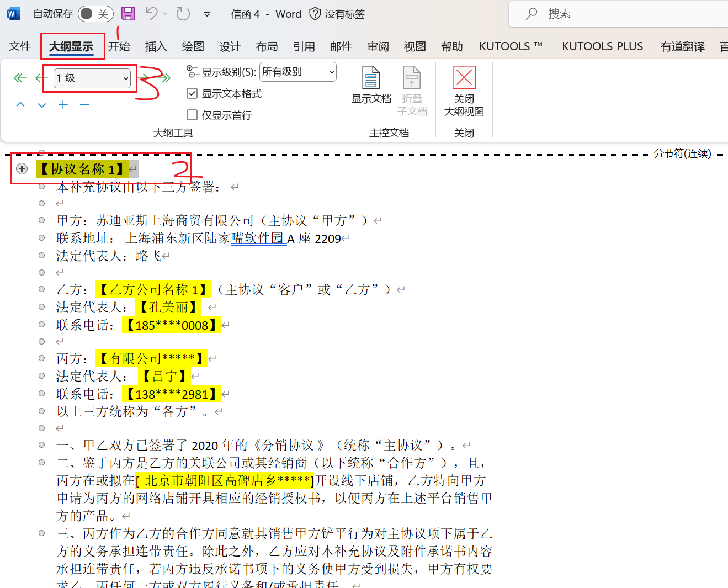The height and width of the screenshot is (588, 728).
Task: Click outline bullet before 丙方：
Action: pyautogui.click(x=41, y=358)
